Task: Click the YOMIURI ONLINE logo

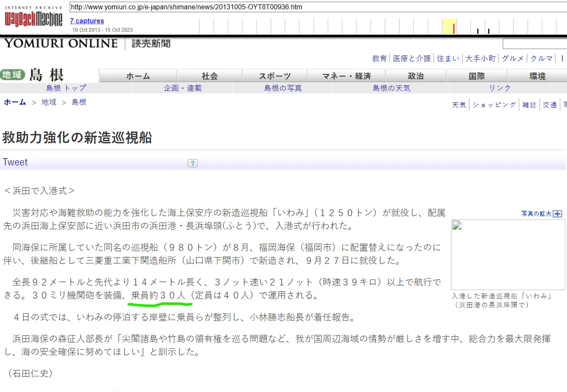Action: pyautogui.click(x=61, y=44)
